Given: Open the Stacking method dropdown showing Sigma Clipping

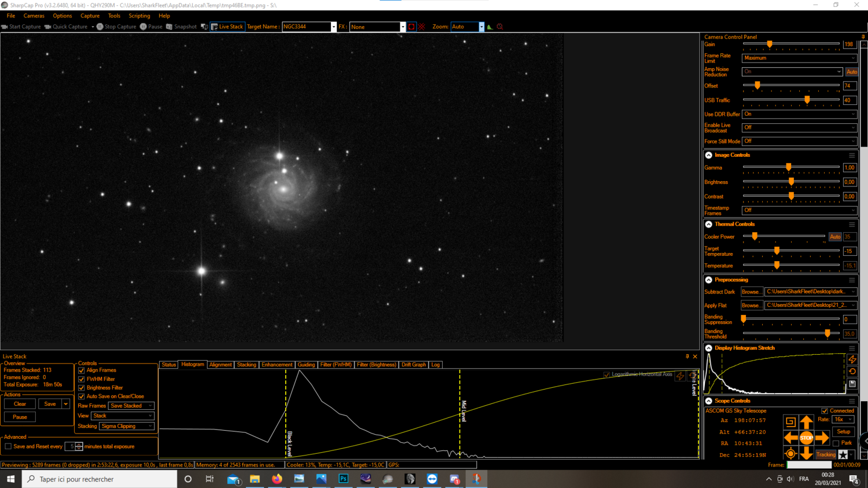Looking at the screenshot, I should pos(127,426).
